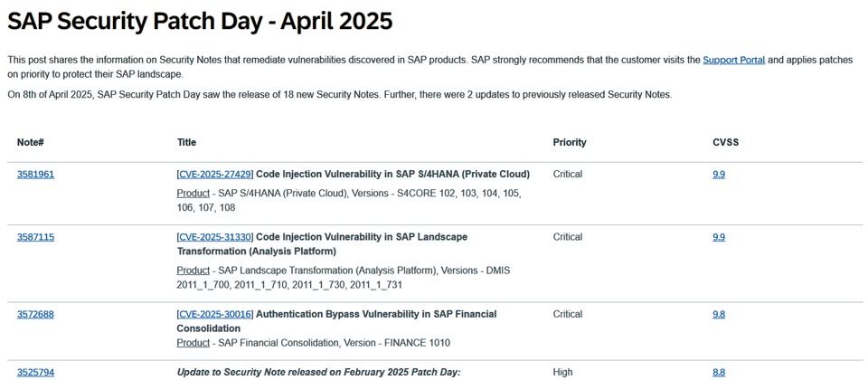868x380 pixels.
Task: Click the Note# column header
Action: [x=31, y=142]
